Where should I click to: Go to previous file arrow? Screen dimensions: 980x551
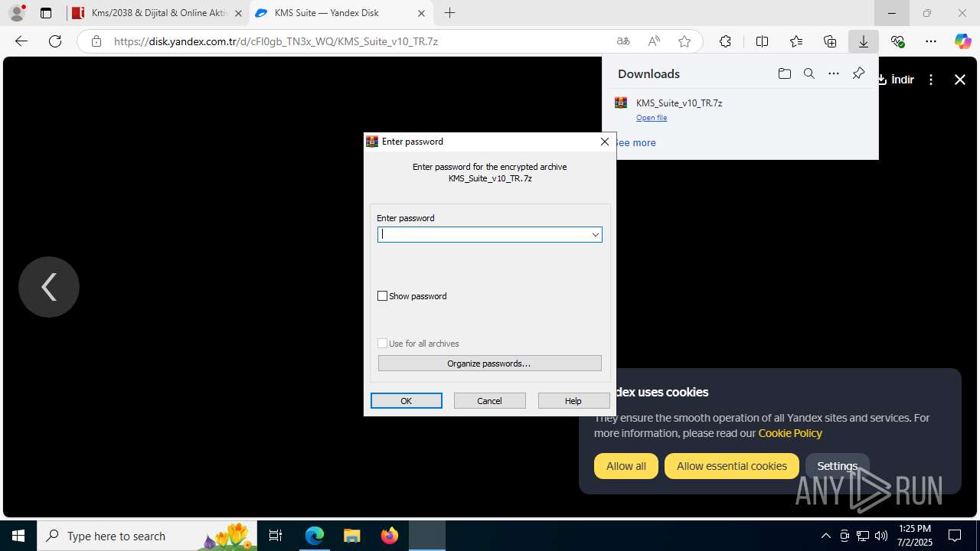(49, 287)
